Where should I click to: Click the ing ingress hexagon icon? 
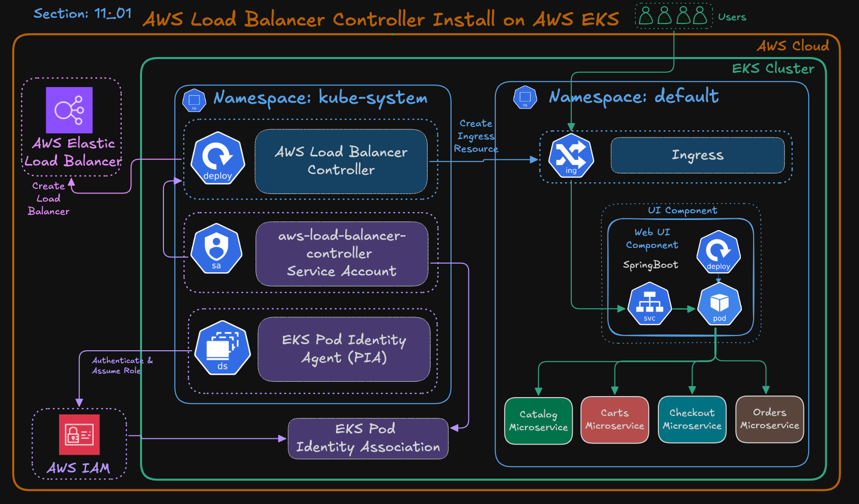click(570, 157)
